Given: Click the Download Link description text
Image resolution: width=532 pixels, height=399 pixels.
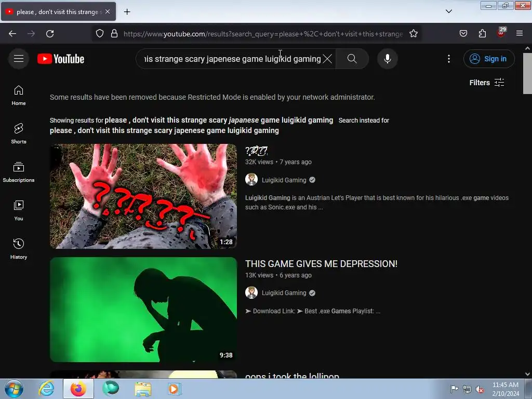Looking at the screenshot, I should pos(313,311).
